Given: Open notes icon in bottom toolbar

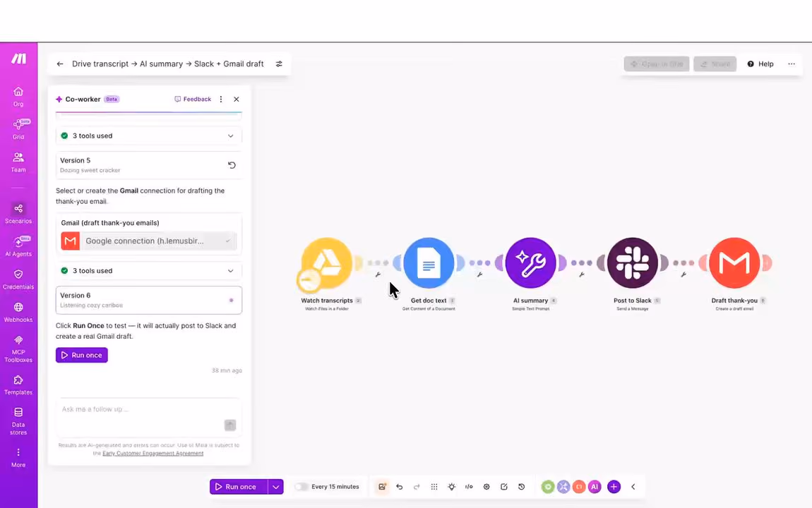Looking at the screenshot, I should coord(504,486).
